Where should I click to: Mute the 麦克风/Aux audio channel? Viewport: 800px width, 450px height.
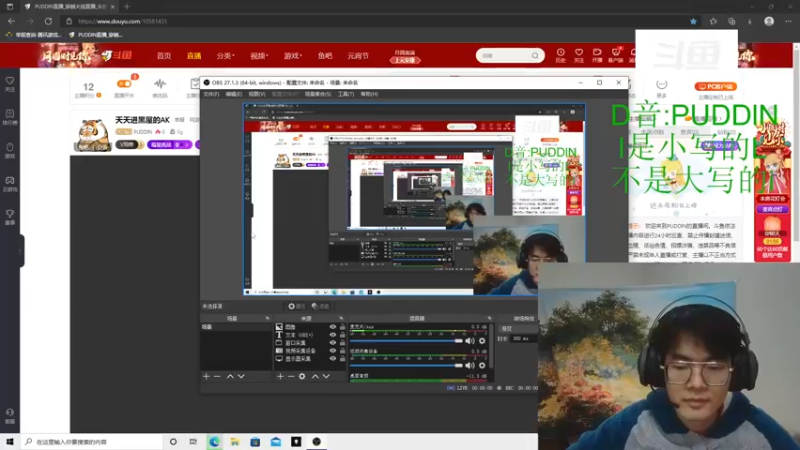click(470, 341)
